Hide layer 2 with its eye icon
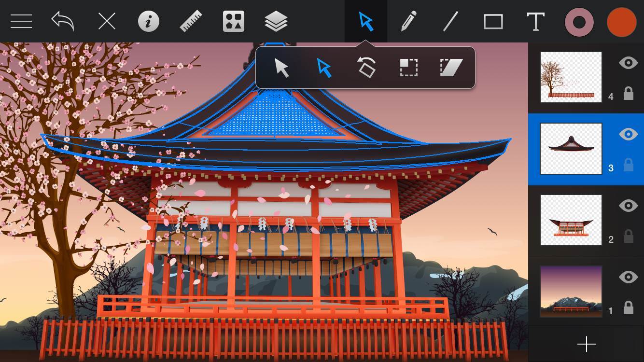This screenshot has width=644, height=362. [x=628, y=206]
